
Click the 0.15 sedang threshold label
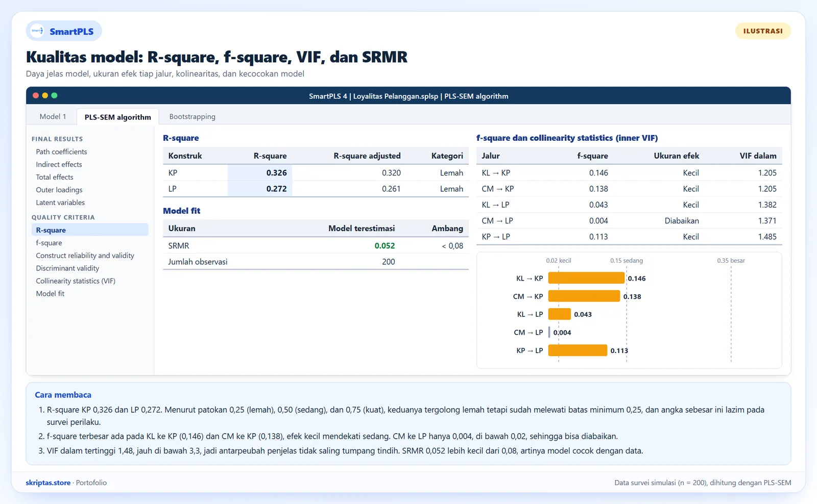627,261
